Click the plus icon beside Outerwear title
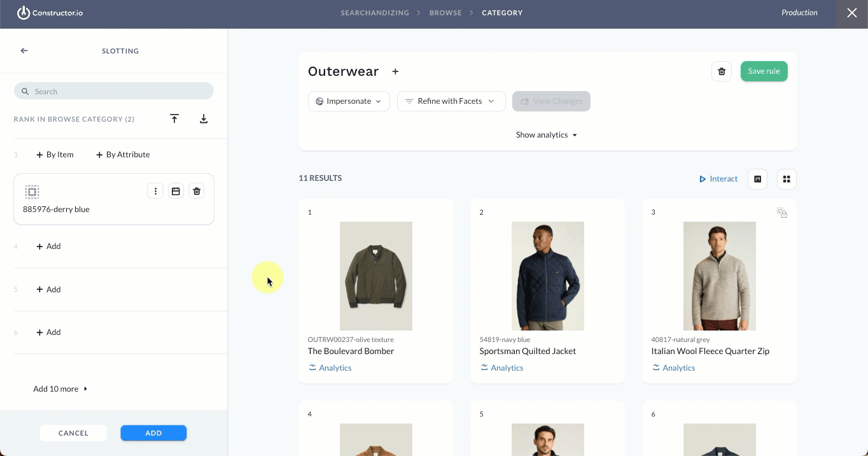This screenshot has width=868, height=456. (395, 72)
